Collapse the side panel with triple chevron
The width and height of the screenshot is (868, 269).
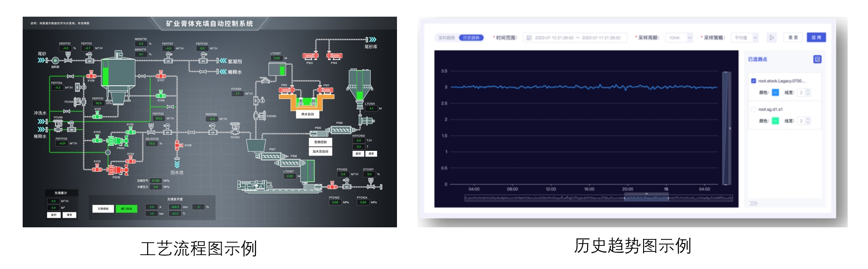[754, 203]
